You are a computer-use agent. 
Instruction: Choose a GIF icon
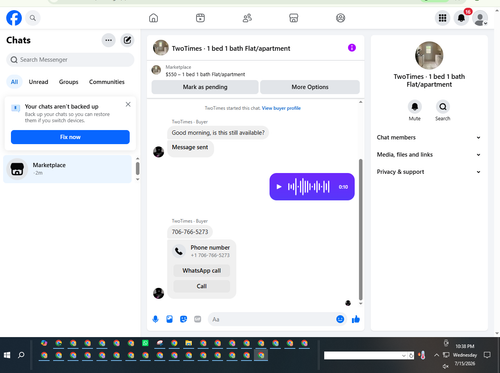click(x=198, y=319)
